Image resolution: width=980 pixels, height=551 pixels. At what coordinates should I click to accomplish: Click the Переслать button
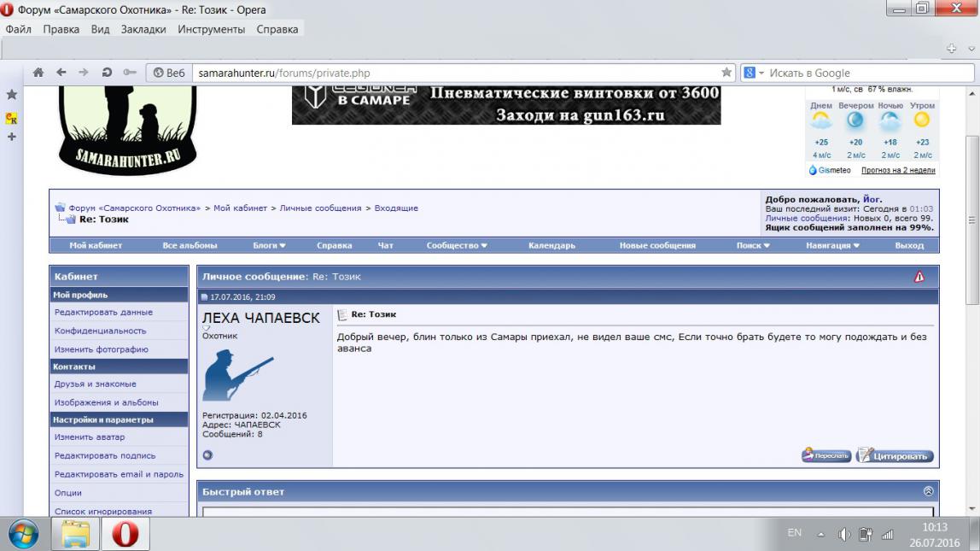point(826,456)
